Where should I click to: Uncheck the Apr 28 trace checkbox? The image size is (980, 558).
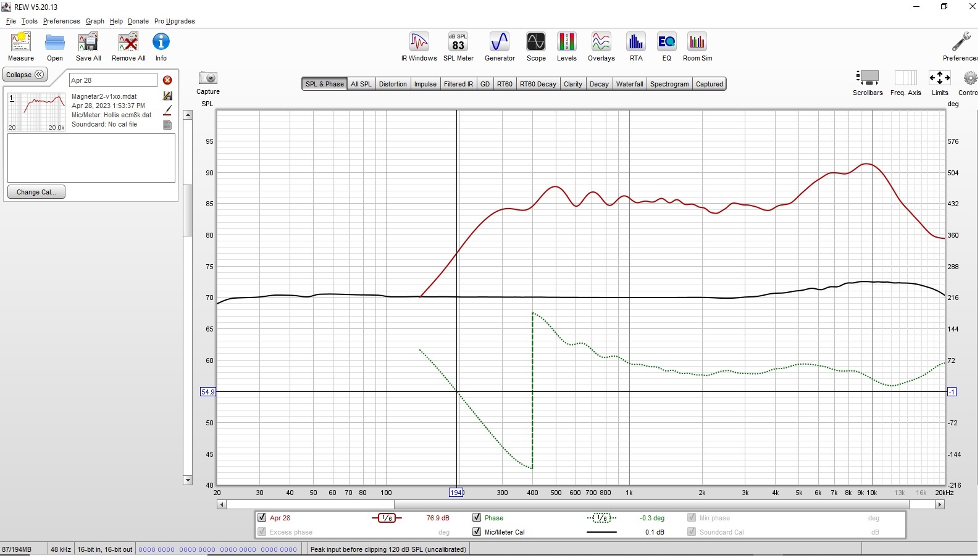pos(262,518)
